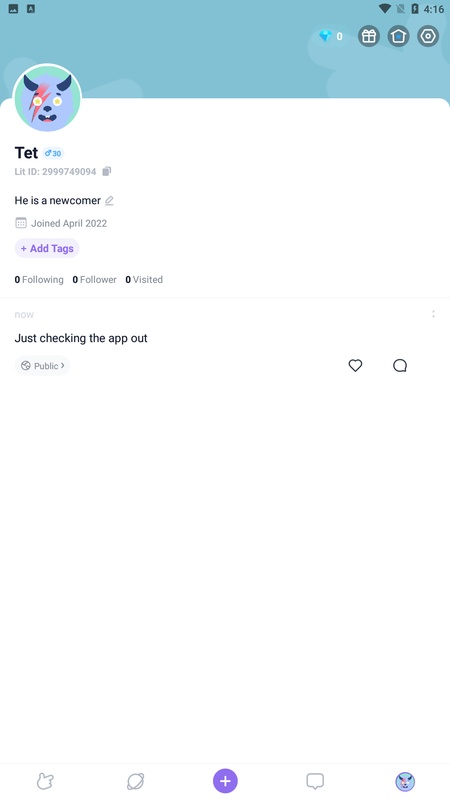Open the Visited count

(x=144, y=280)
